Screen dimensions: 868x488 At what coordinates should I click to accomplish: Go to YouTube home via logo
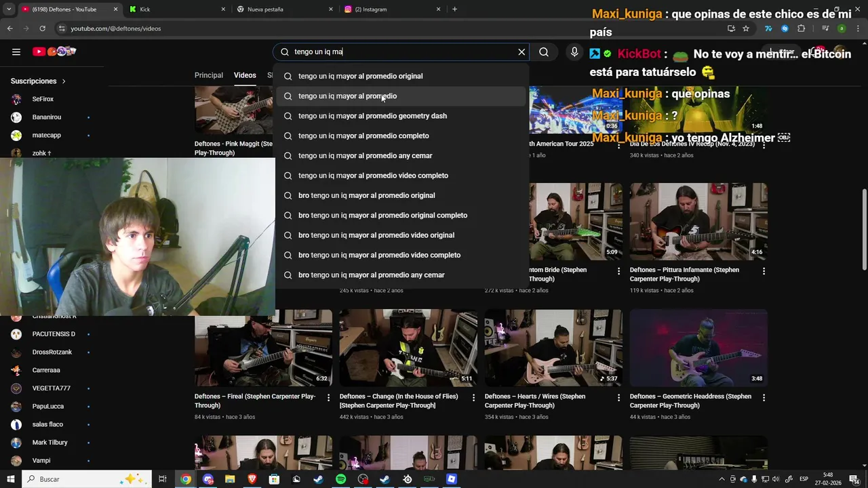pyautogui.click(x=54, y=52)
